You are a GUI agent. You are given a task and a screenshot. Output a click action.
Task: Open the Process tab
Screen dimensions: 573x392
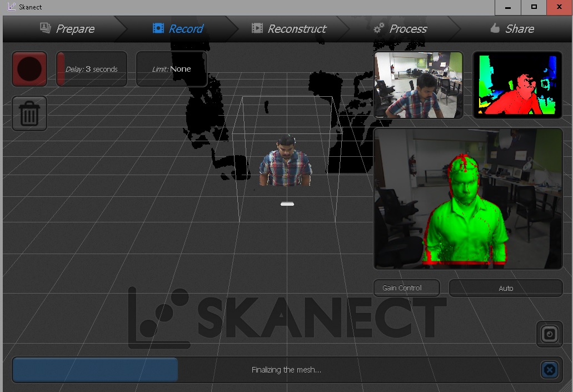(x=400, y=28)
